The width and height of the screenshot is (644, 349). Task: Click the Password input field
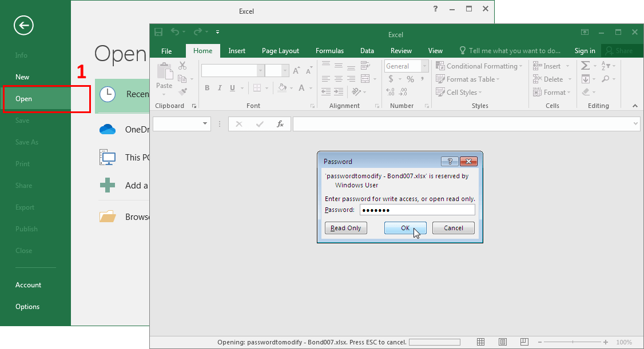tap(418, 210)
